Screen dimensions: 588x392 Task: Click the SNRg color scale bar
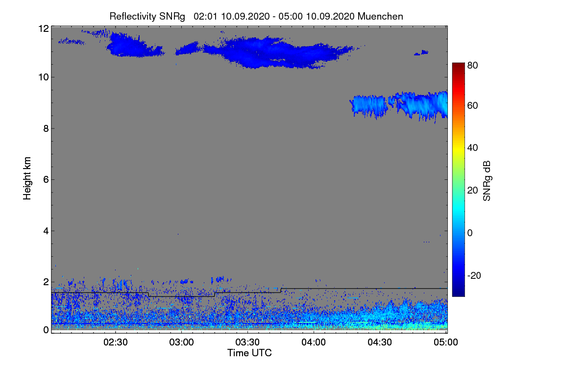click(458, 179)
